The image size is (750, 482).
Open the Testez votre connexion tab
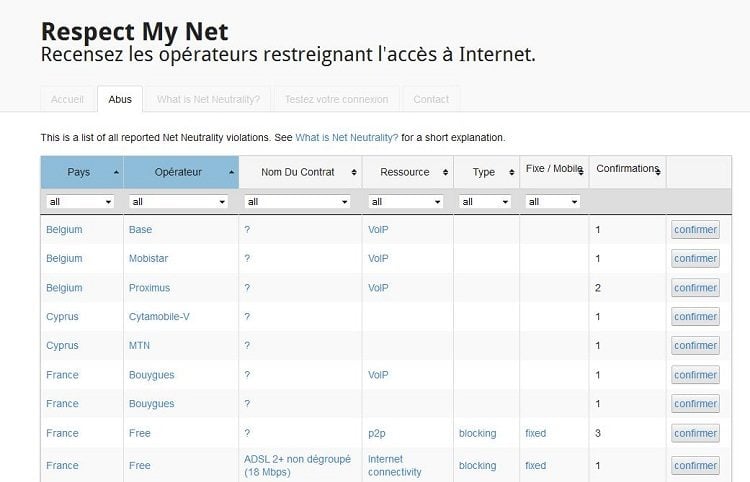[x=337, y=99]
